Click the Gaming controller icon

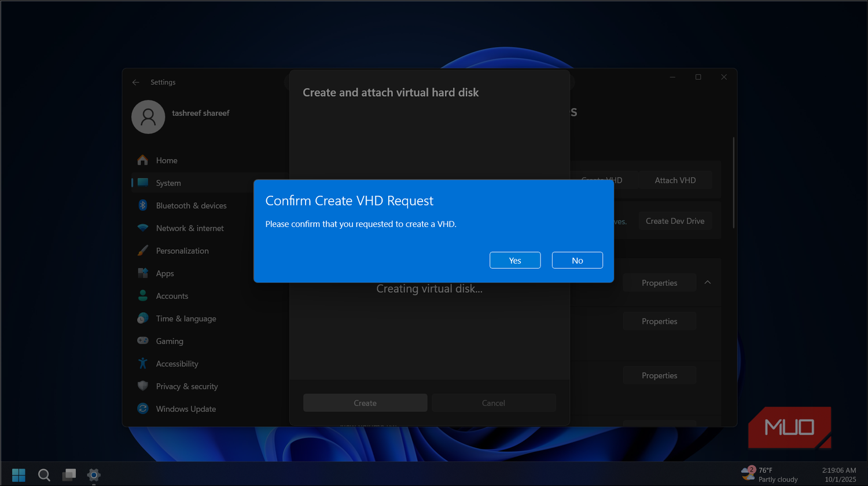143,341
